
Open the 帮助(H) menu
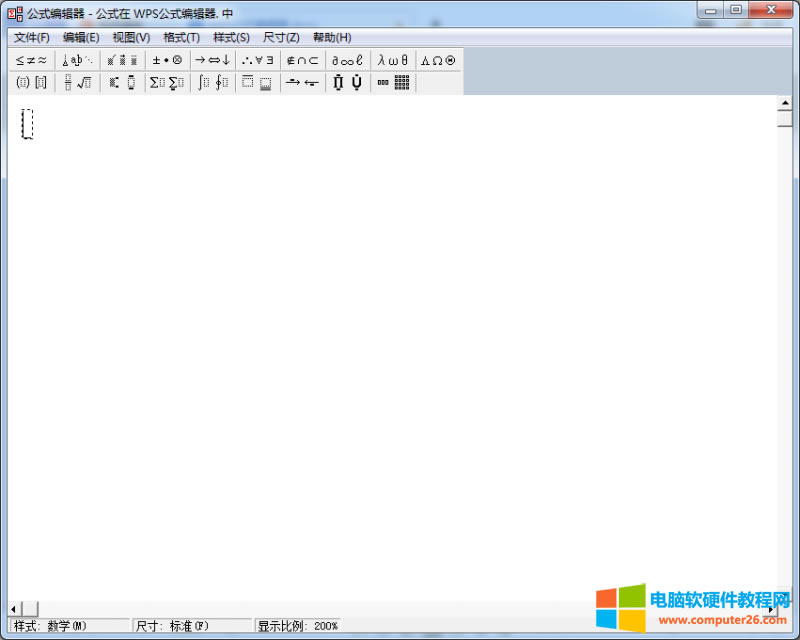(x=332, y=37)
